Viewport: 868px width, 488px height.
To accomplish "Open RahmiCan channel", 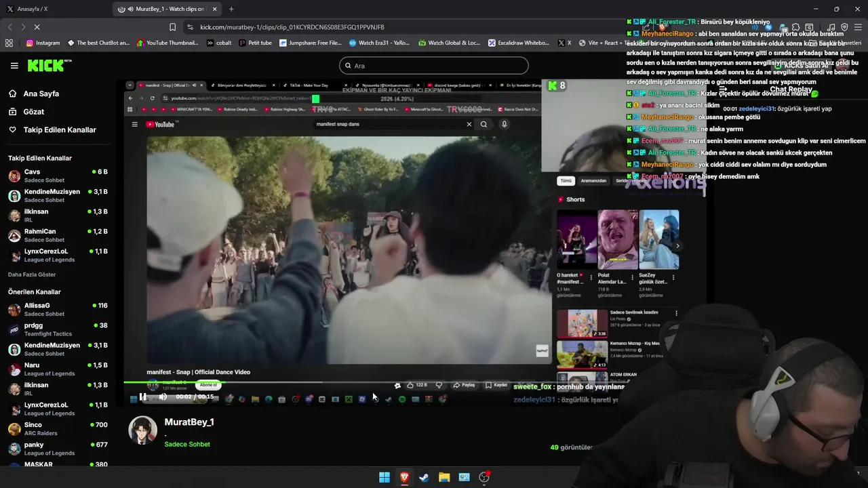I will (x=58, y=235).
